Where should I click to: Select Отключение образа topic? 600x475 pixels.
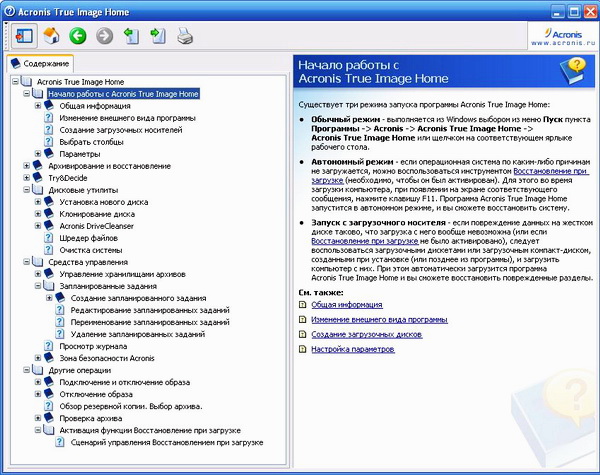click(96, 394)
